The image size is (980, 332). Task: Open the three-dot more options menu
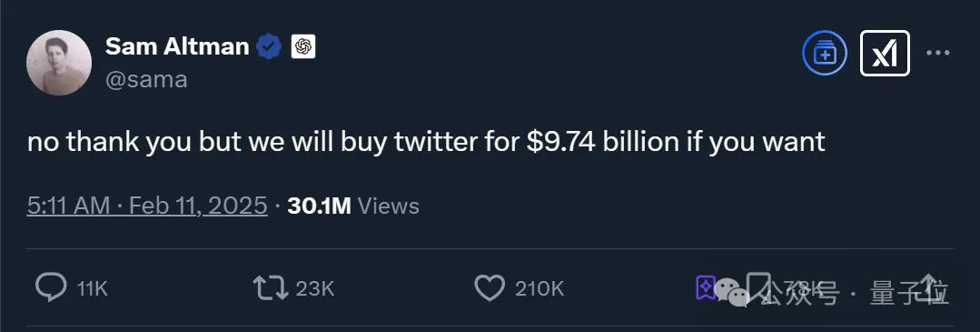point(937,54)
